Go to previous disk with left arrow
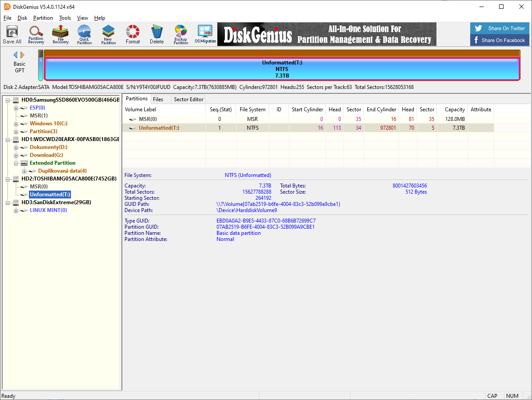 tap(16, 55)
